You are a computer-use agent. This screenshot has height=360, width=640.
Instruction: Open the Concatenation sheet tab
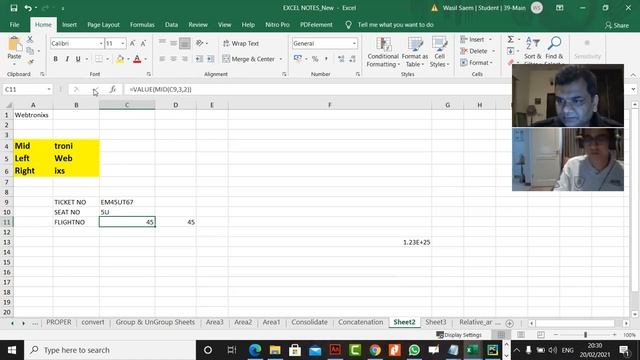(361, 322)
